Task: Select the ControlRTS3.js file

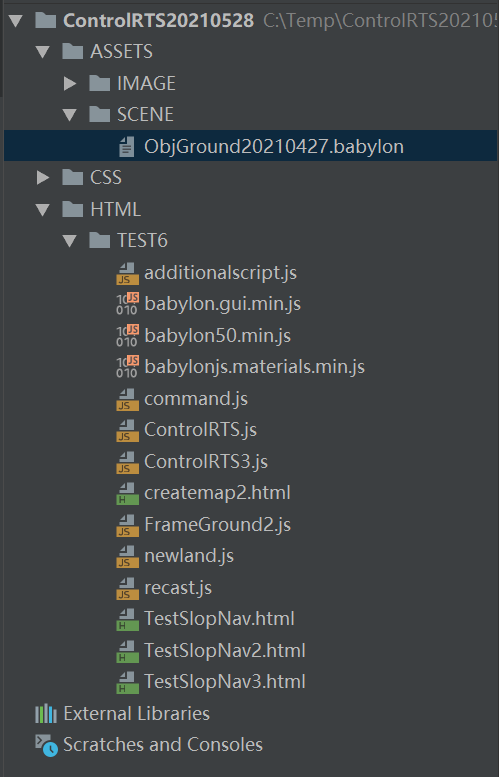Action: [x=206, y=462]
